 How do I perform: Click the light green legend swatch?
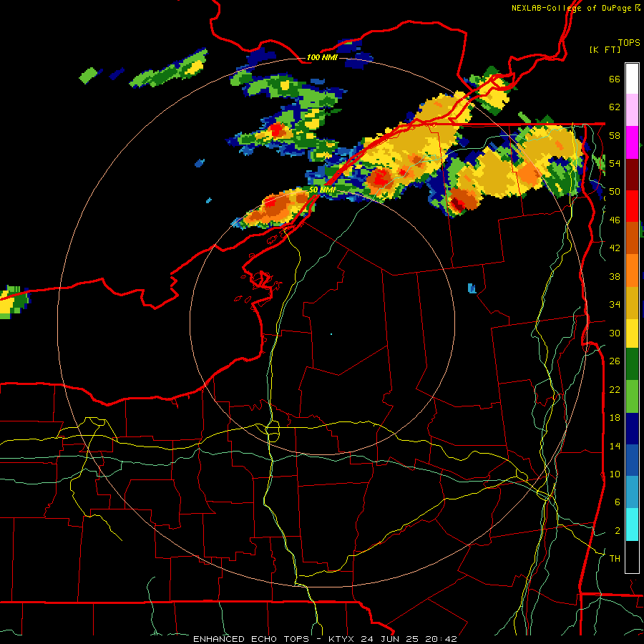coord(632,396)
